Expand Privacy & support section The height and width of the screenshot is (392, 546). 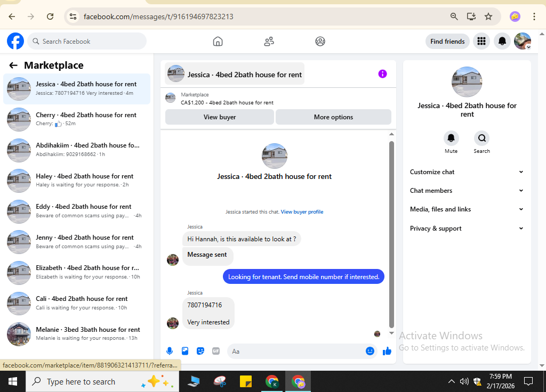pyautogui.click(x=467, y=228)
